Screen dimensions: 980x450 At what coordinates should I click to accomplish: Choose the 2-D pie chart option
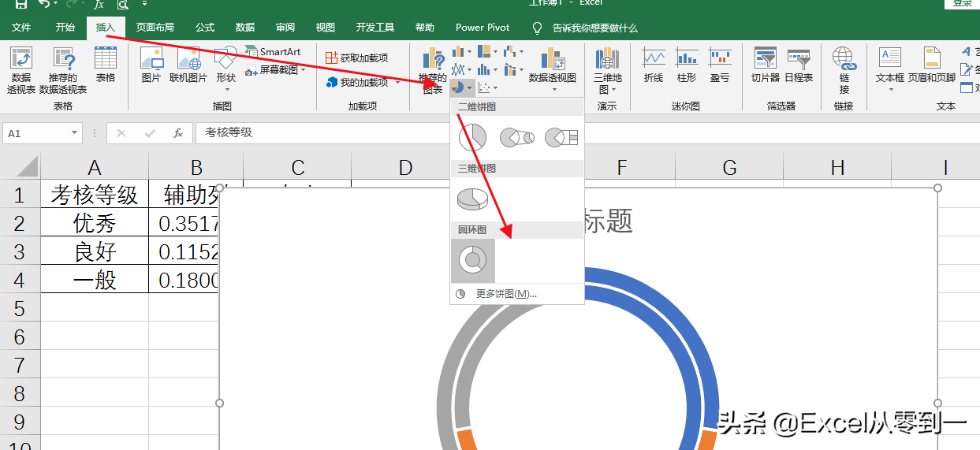click(x=472, y=138)
